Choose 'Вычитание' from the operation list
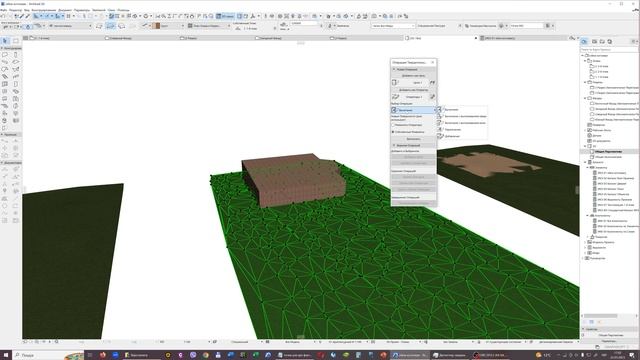 click(462, 109)
